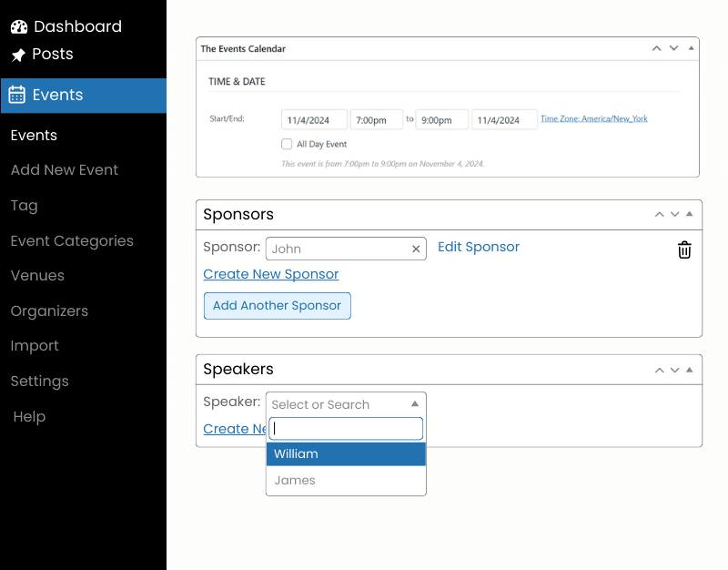Close the Speaker Select or Search dropdown
This screenshot has height=570, width=728.
tap(414, 403)
